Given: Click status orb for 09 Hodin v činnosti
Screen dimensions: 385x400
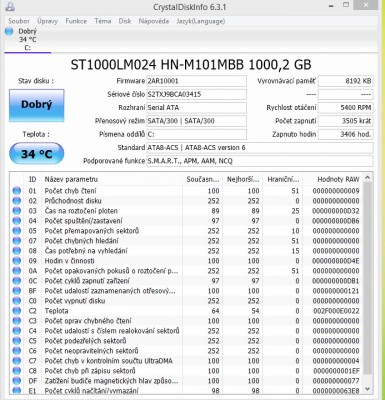Looking at the screenshot, I should 17,261.
